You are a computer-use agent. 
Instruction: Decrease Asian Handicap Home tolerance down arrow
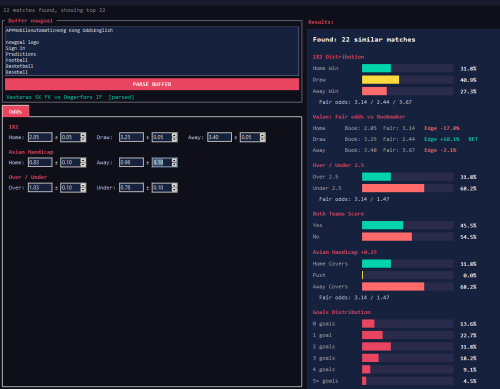83,165
